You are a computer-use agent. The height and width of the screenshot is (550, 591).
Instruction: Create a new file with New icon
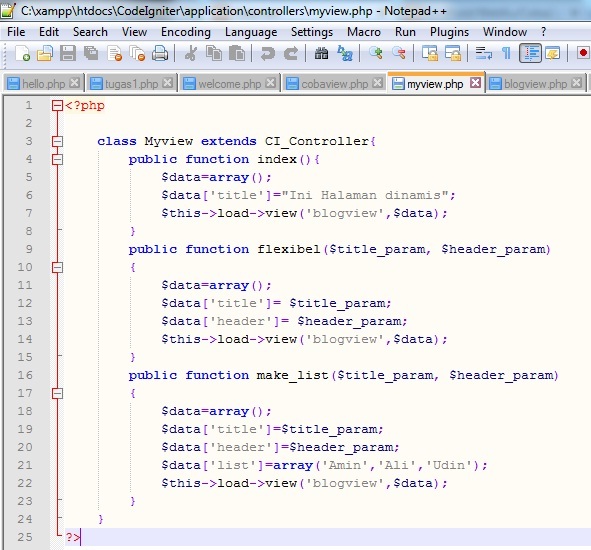coord(22,53)
